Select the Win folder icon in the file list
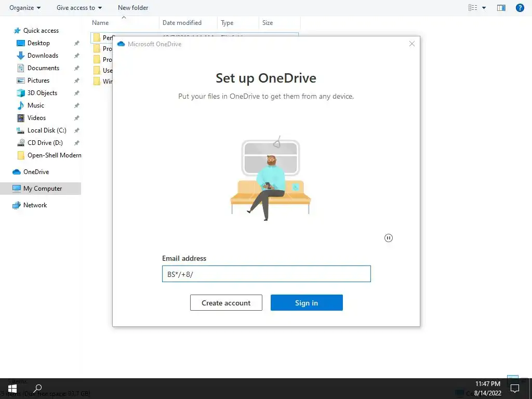The height and width of the screenshot is (399, 532). coord(97,82)
